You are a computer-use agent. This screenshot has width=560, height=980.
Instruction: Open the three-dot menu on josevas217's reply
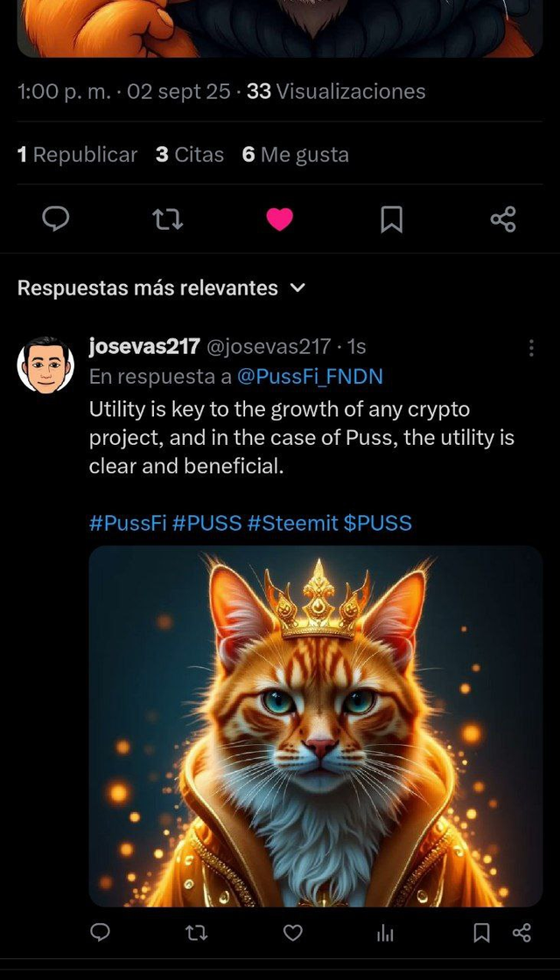[531, 348]
